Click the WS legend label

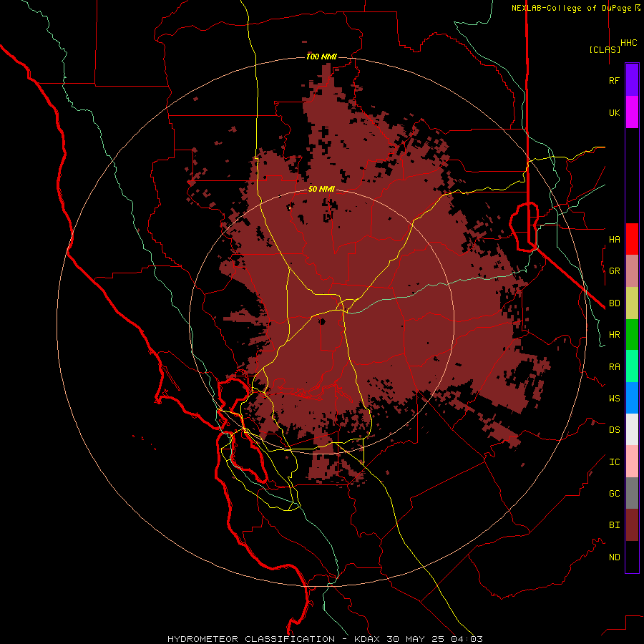coord(614,398)
